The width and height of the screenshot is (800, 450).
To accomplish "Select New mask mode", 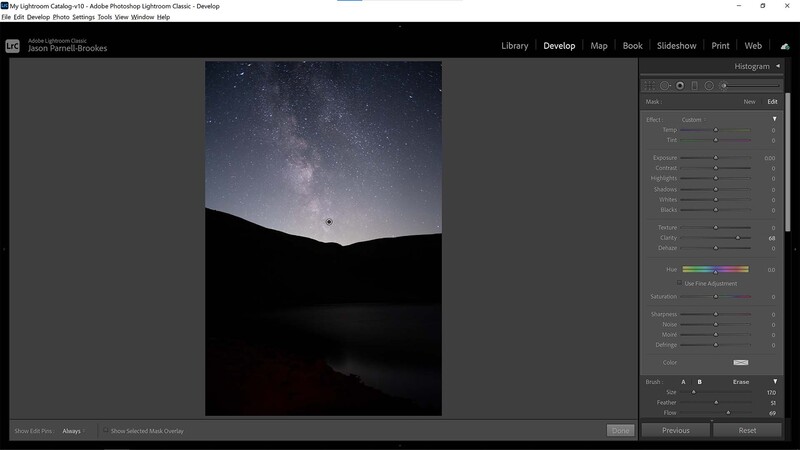I will point(749,102).
